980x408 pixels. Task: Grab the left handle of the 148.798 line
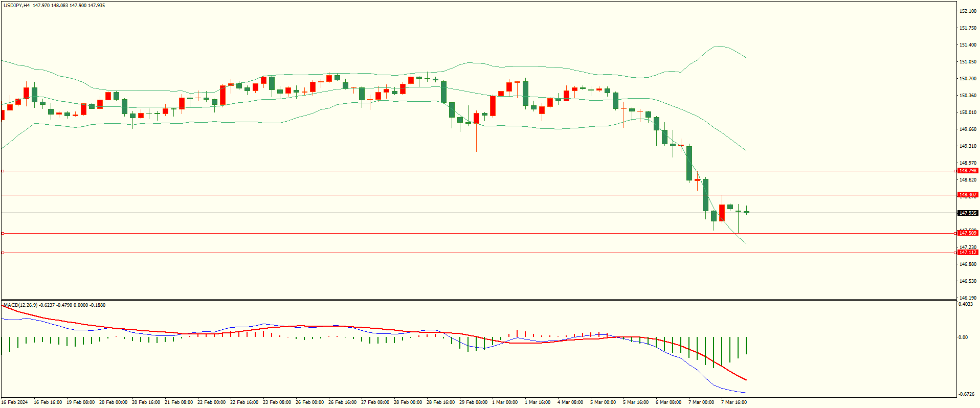tap(3, 171)
